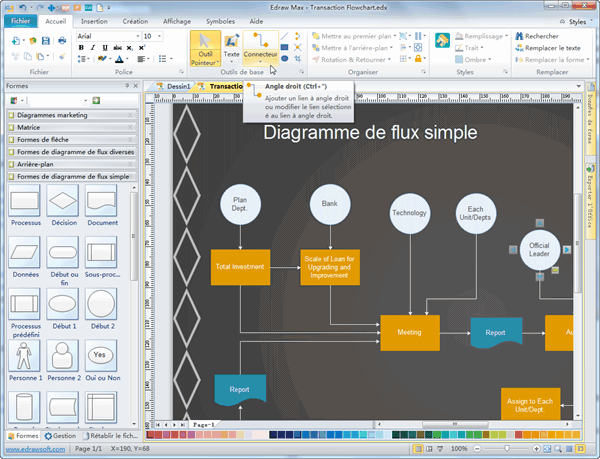Click the www.edrawsoft.com link
600x459 pixels.
tap(35, 449)
